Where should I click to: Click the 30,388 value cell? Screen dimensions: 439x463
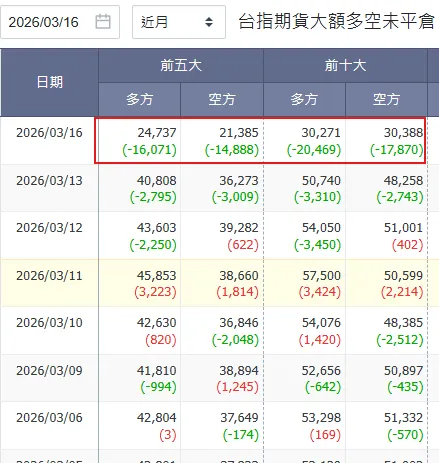coord(386,140)
